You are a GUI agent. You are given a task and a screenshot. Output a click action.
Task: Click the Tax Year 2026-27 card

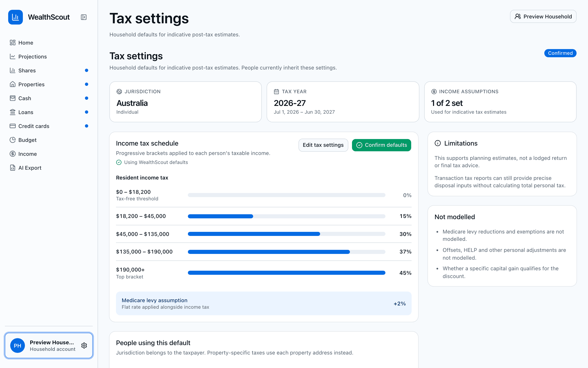tap(343, 102)
